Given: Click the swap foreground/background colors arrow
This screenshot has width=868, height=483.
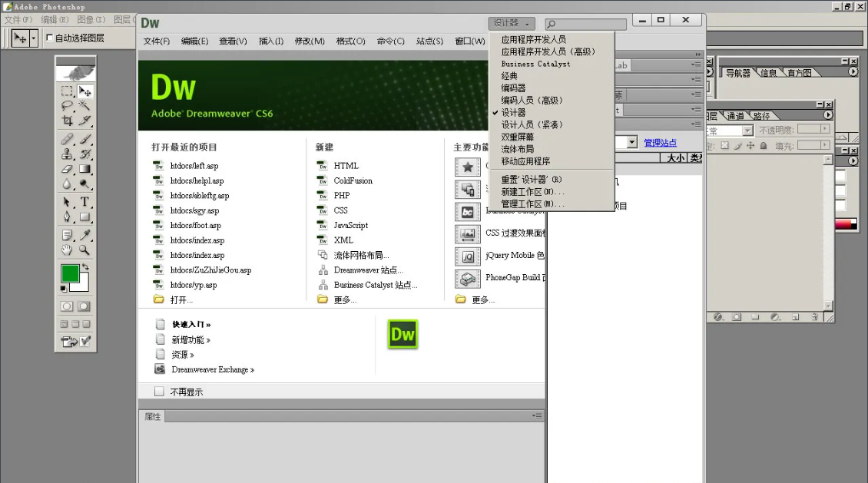Looking at the screenshot, I should pos(84,267).
